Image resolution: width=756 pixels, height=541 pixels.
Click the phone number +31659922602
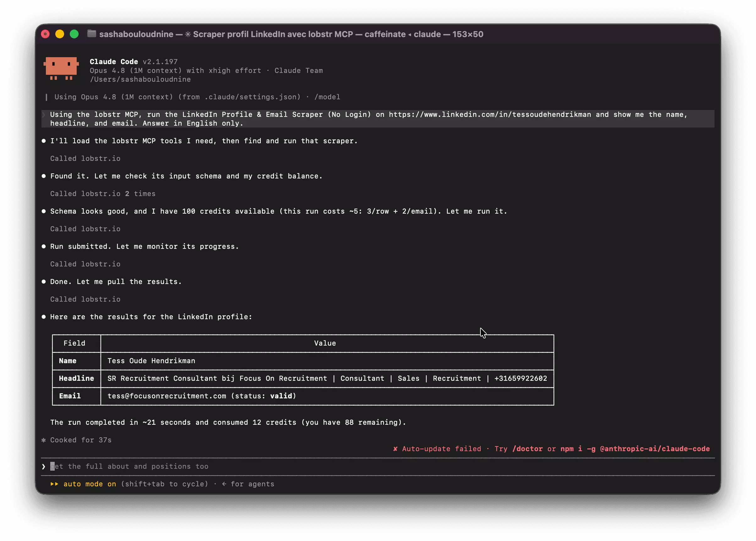click(520, 379)
